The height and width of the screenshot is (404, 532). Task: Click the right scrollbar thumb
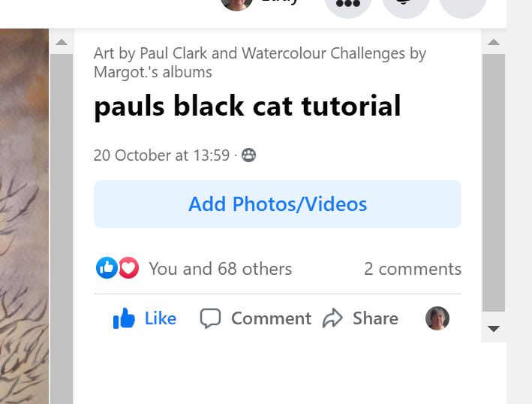[x=494, y=182]
